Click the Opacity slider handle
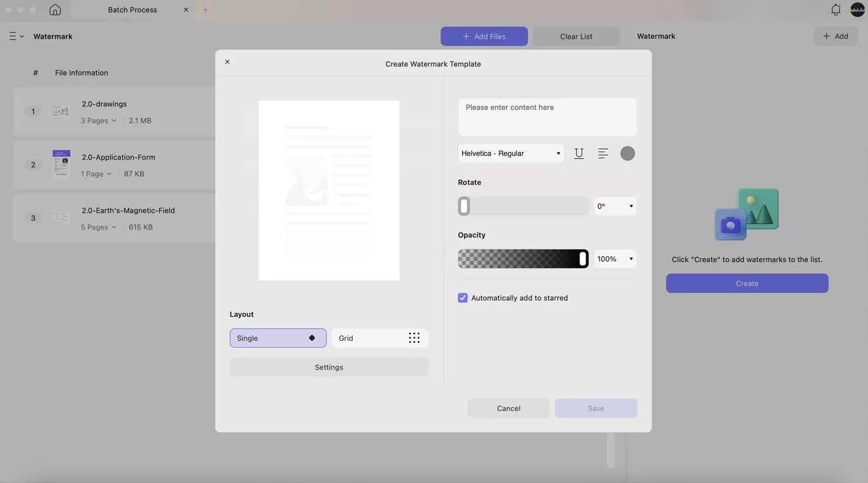Screen dimensions: 868x483 583,259
